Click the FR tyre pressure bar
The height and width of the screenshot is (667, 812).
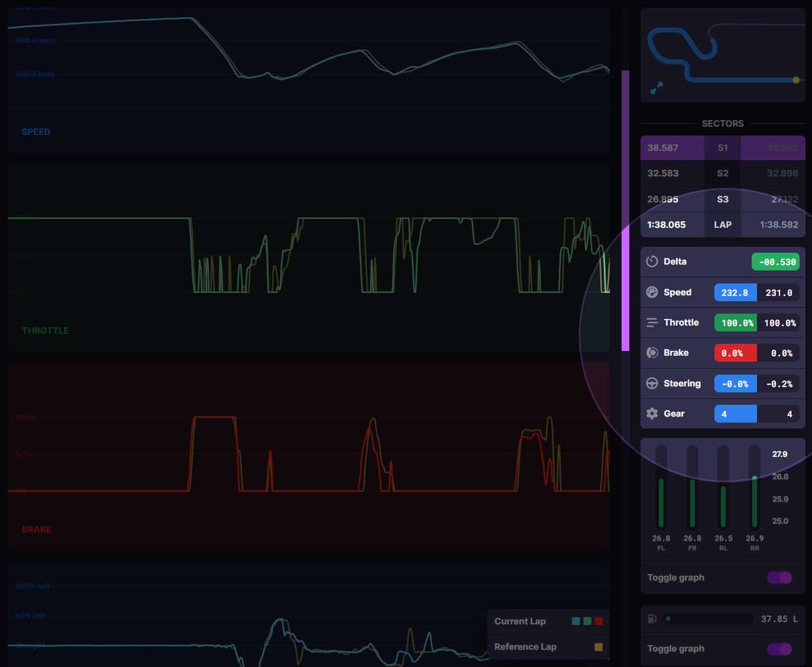(x=692, y=487)
